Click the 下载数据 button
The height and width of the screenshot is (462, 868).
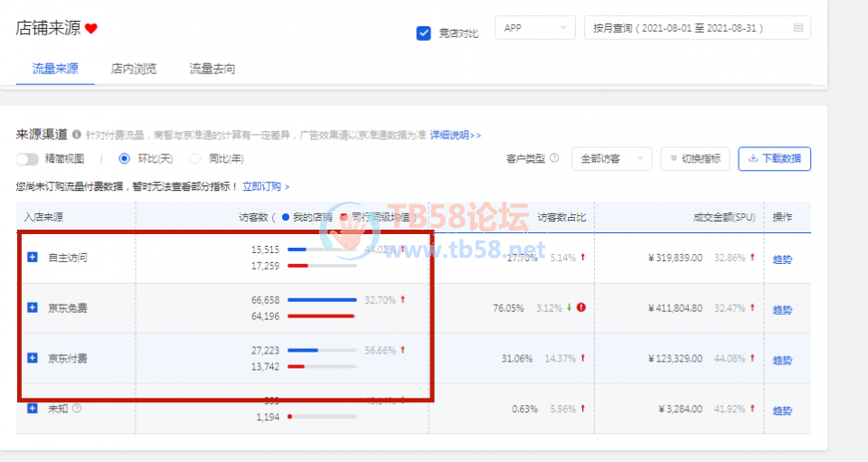(775, 159)
